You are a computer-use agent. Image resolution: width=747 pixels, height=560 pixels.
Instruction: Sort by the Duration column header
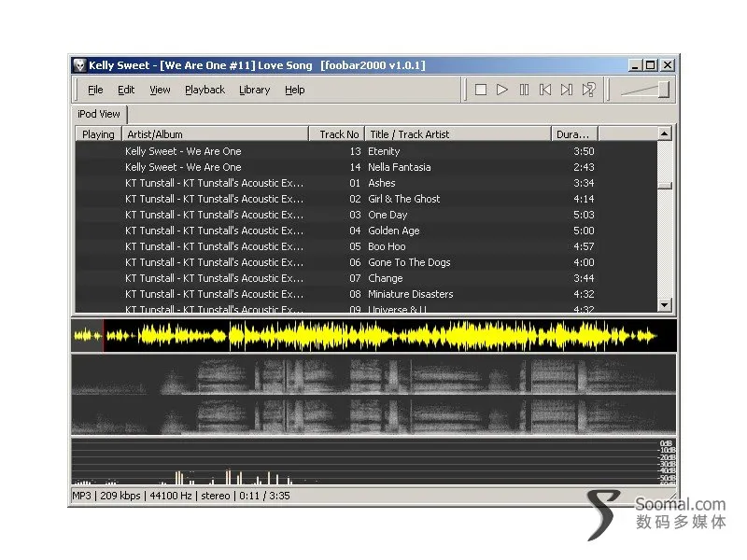point(574,134)
